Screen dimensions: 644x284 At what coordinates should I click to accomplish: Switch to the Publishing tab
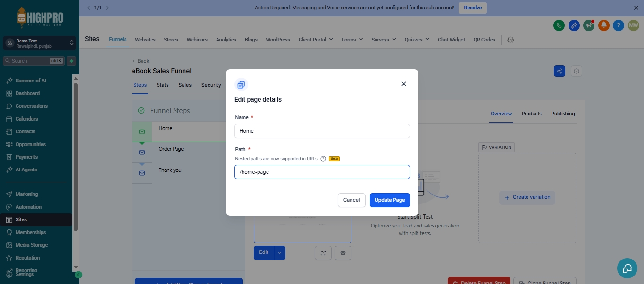pos(563,114)
